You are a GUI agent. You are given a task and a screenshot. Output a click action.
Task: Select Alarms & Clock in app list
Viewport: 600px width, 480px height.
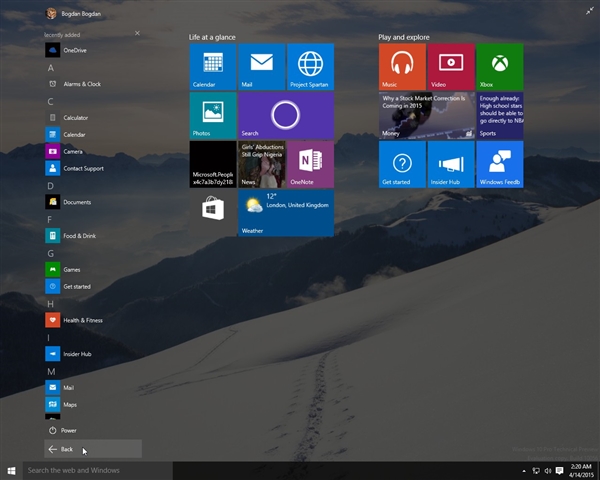pos(81,84)
